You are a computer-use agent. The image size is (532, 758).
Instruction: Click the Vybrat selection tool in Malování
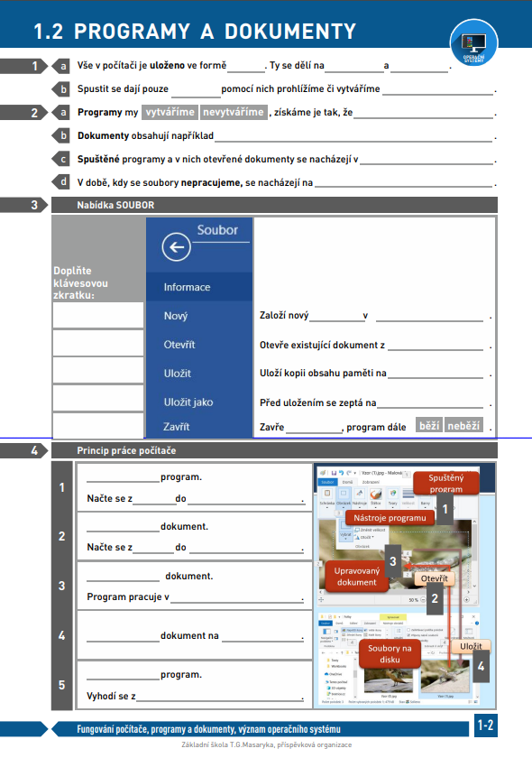[x=345, y=531]
